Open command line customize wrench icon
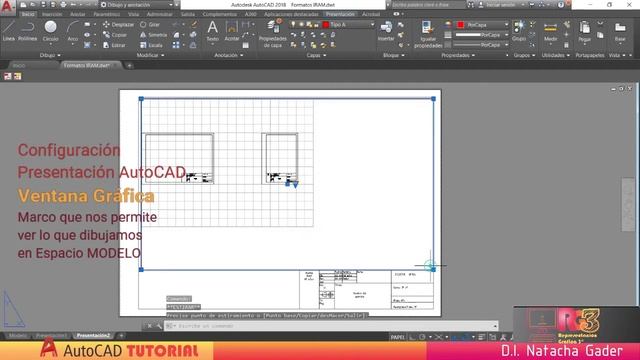The height and width of the screenshot is (360, 640). pyautogui.click(x=159, y=326)
